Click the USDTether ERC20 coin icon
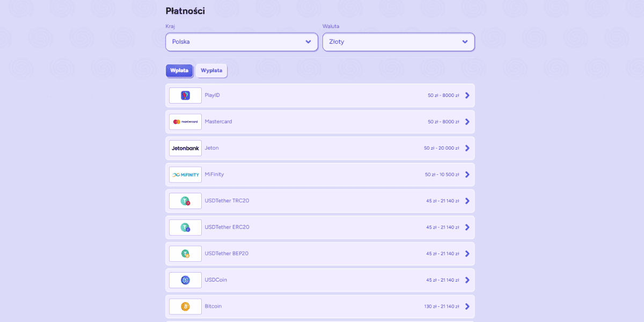The width and height of the screenshot is (644, 322). 185,227
